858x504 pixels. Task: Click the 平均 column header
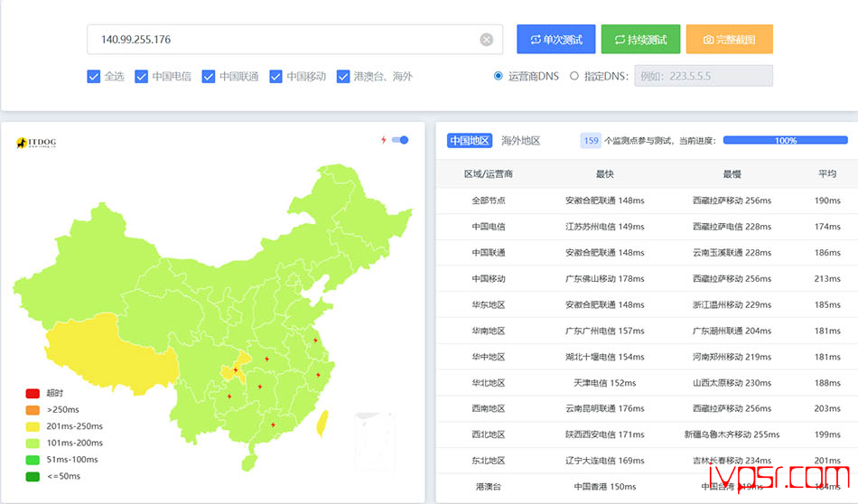coord(827,173)
